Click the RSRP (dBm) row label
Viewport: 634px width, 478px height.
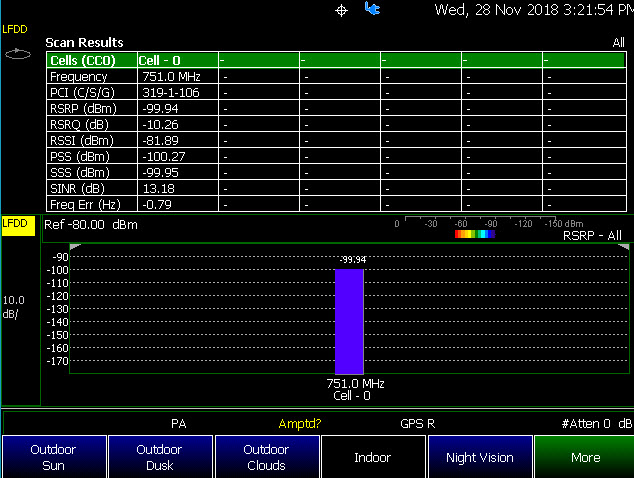83,108
